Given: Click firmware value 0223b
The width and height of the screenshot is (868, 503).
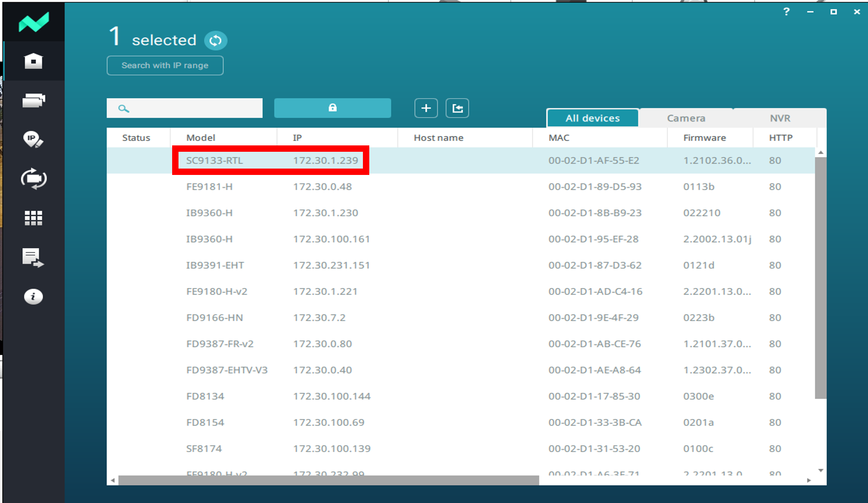Looking at the screenshot, I should click(699, 318).
